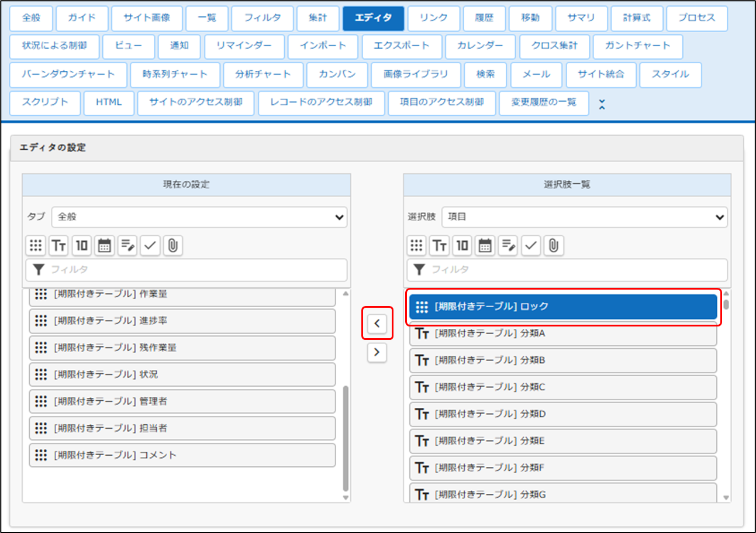Switch to the フィルタ settings tab
Image resolution: width=756 pixels, height=533 pixels.
click(x=262, y=18)
